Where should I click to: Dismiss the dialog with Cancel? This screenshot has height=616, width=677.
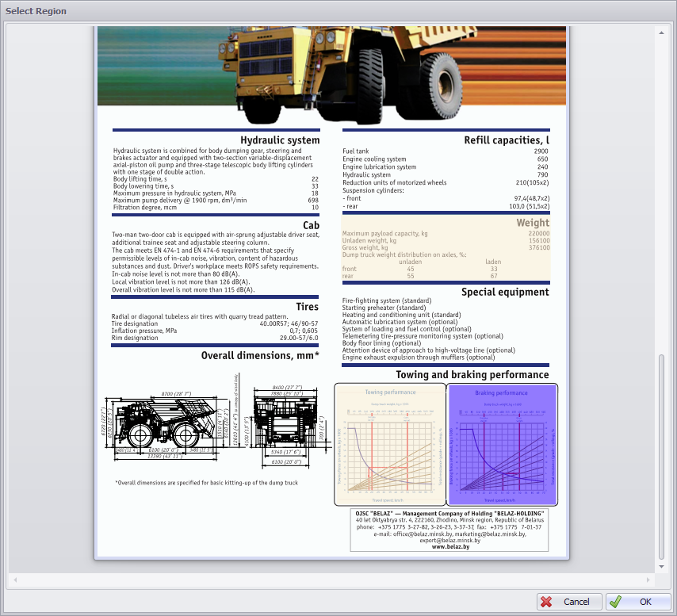[x=569, y=602]
